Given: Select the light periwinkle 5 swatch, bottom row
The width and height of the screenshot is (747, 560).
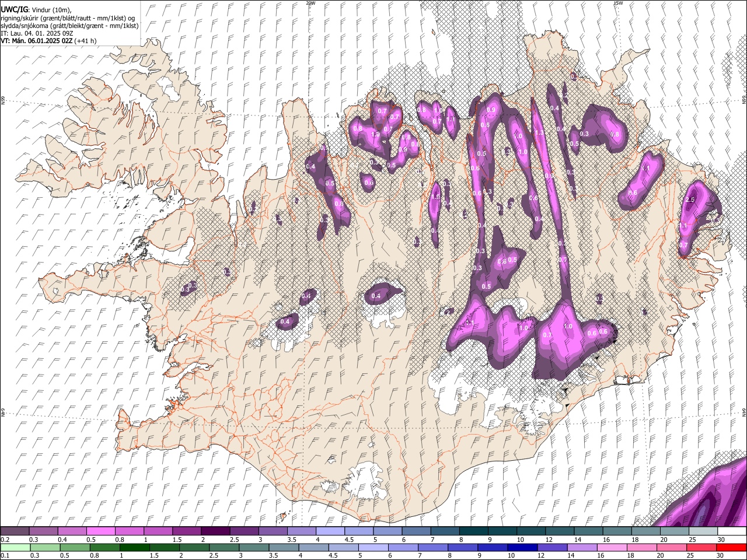Looking at the screenshot, I should pyautogui.click(x=374, y=547).
